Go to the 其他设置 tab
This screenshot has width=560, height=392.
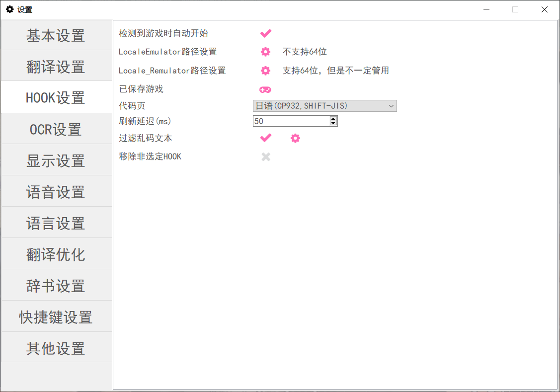(56, 348)
